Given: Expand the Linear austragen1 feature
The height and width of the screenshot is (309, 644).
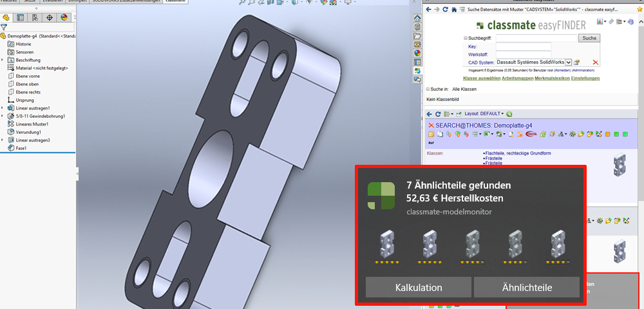Looking at the screenshot, I should click(3, 108).
